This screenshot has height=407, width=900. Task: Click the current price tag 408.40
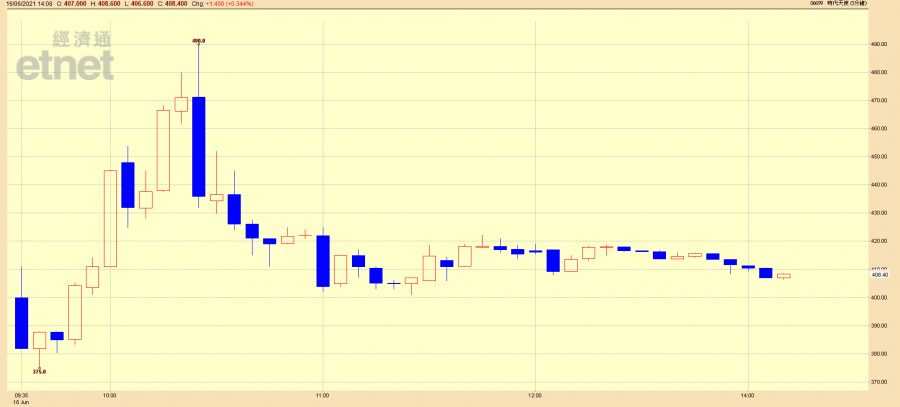pyautogui.click(x=879, y=275)
